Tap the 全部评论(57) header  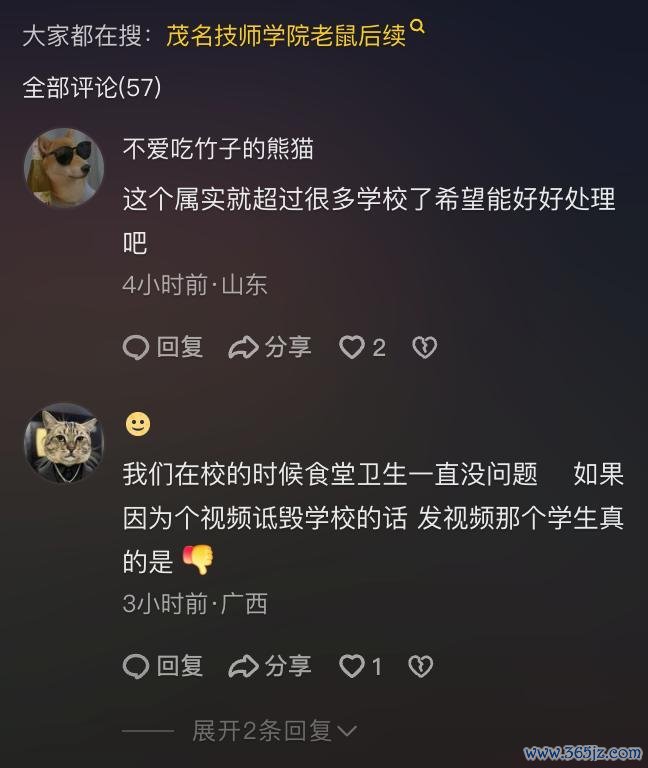pyautogui.click(x=92, y=88)
